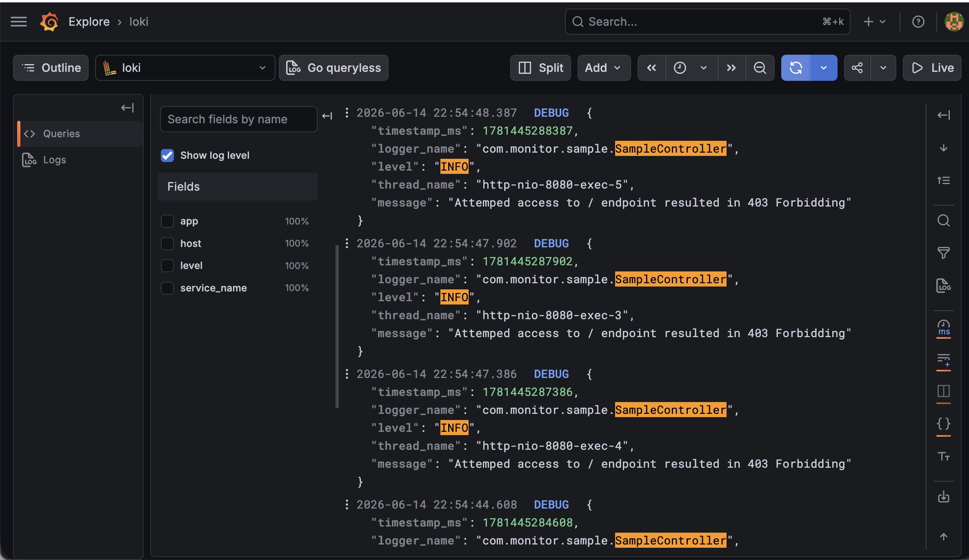
Task: Focus the global Search box
Action: click(707, 22)
